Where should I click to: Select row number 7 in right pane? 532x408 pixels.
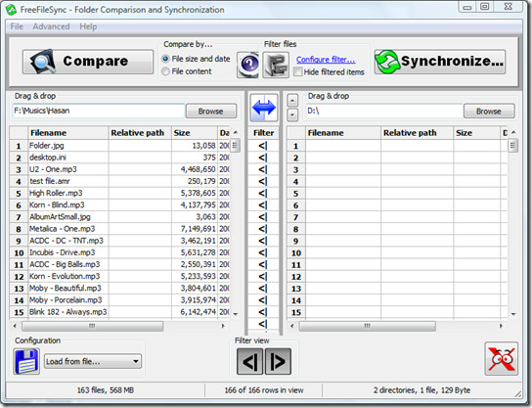(296, 217)
